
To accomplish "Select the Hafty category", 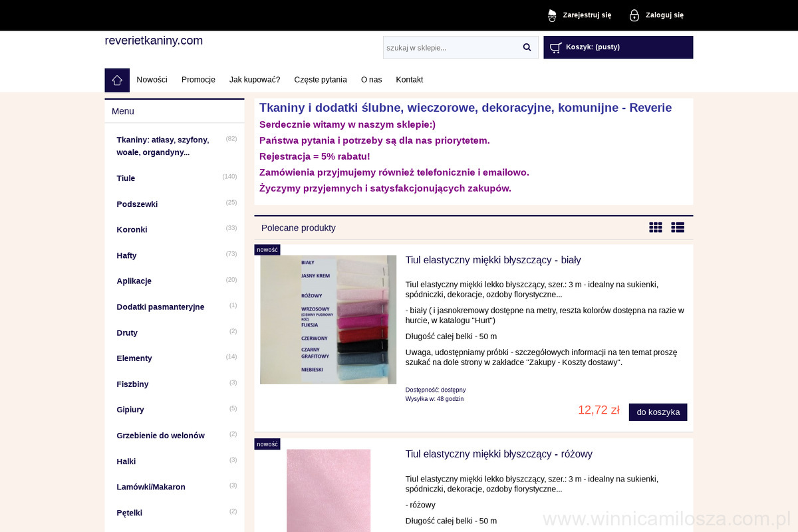I will pos(126,255).
